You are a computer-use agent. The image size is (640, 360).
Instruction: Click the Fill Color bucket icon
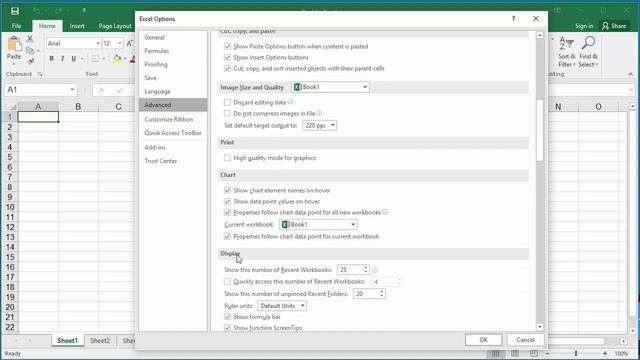118,59
